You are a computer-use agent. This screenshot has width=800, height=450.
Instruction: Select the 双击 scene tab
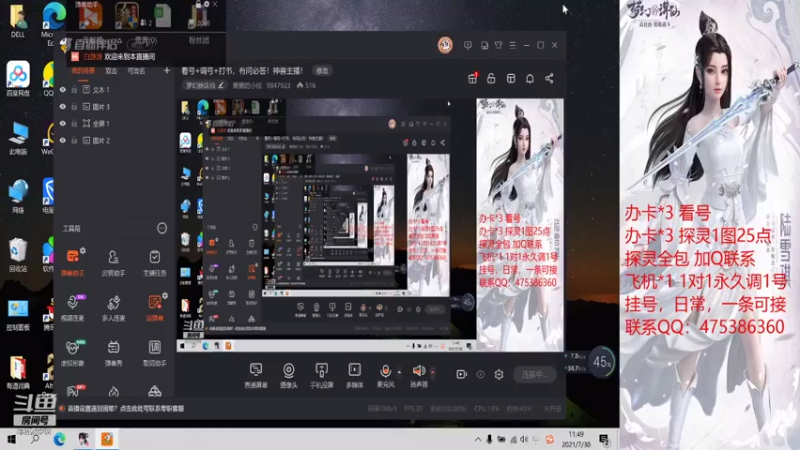click(111, 71)
